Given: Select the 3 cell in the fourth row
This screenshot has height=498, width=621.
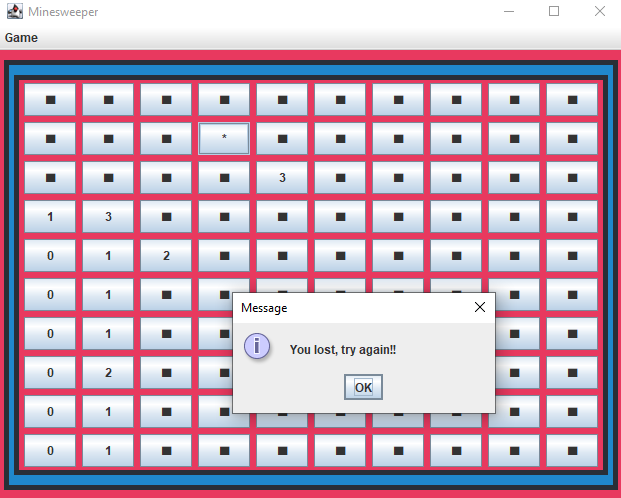Looking at the screenshot, I should pyautogui.click(x=108, y=216).
